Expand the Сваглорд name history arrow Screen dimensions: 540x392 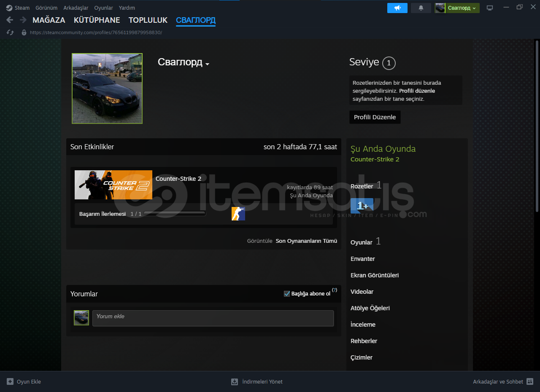click(x=207, y=64)
